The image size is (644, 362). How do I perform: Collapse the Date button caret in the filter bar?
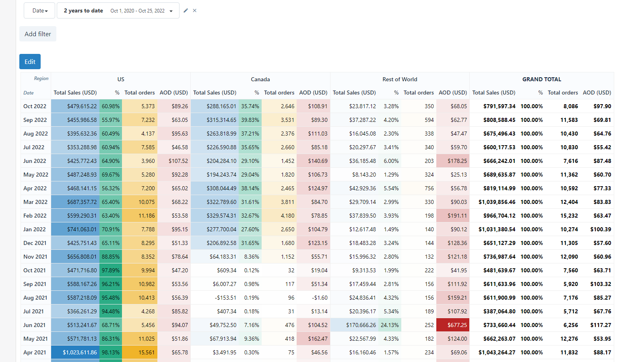(x=46, y=10)
